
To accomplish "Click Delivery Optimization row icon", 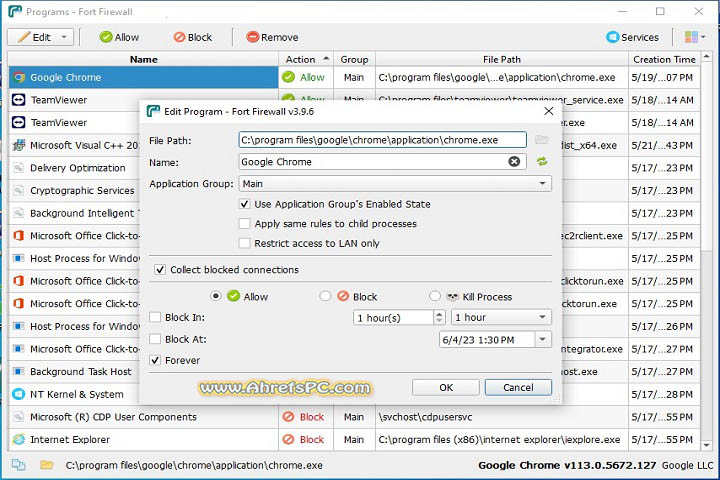I will pyautogui.click(x=19, y=168).
